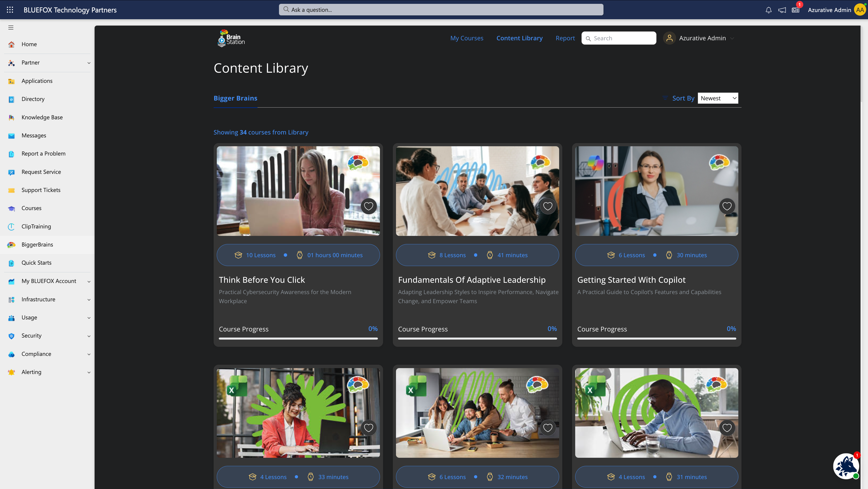Open the app launcher grid icon
The width and height of the screenshot is (868, 489).
point(10,10)
